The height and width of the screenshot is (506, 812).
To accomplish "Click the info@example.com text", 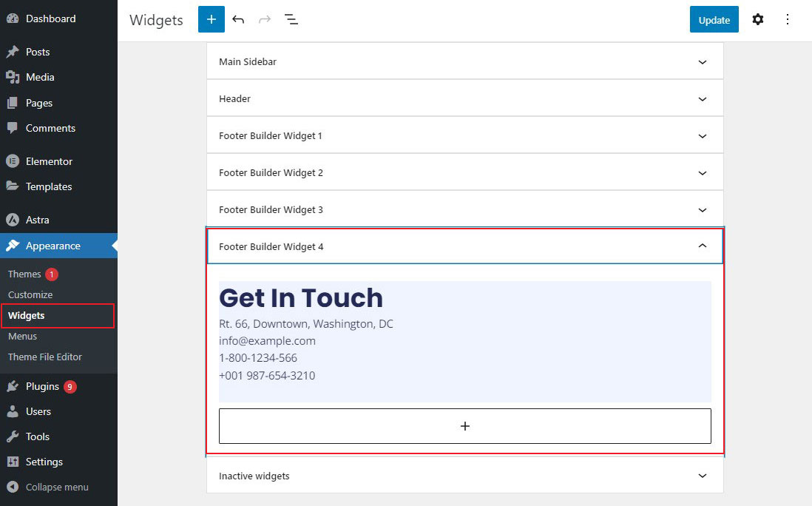I will pos(267,341).
